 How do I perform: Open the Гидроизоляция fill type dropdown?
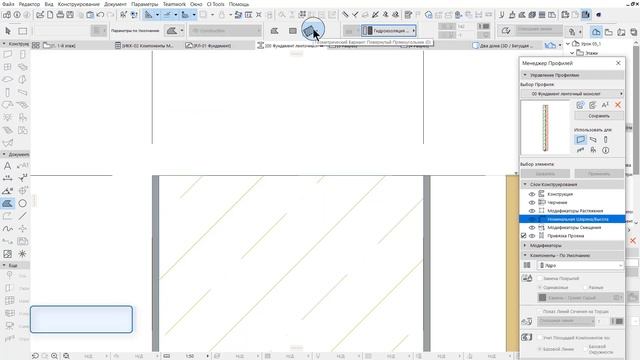[x=389, y=31]
